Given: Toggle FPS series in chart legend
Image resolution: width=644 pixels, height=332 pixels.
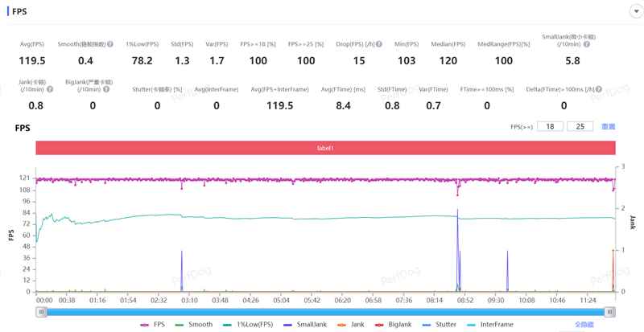Looking at the screenshot, I should [151, 325].
